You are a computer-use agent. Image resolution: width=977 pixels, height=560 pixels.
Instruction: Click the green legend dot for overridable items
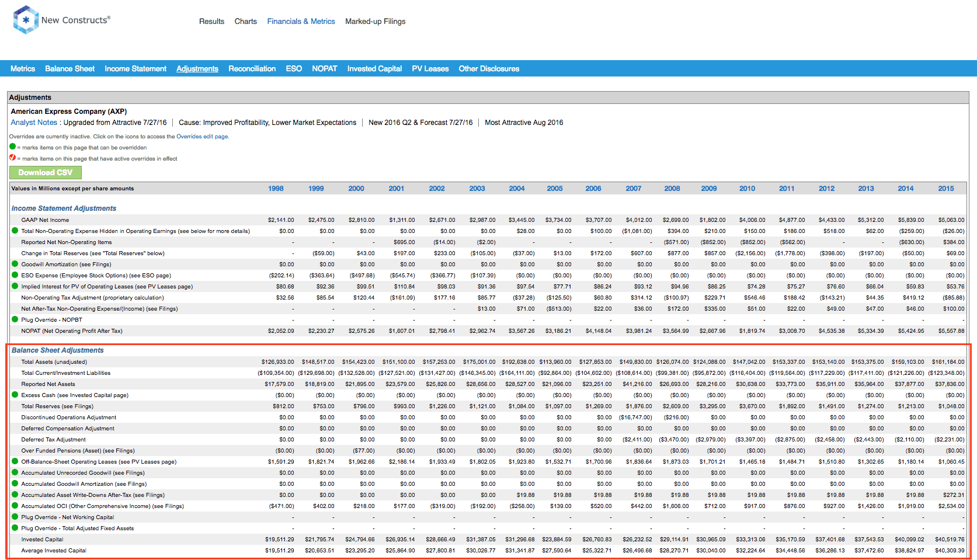[x=13, y=147]
